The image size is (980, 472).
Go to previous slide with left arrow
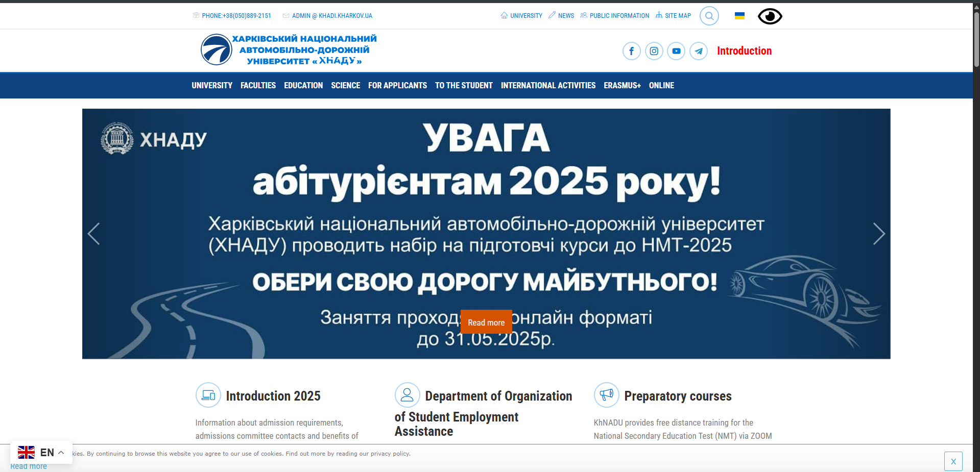93,234
